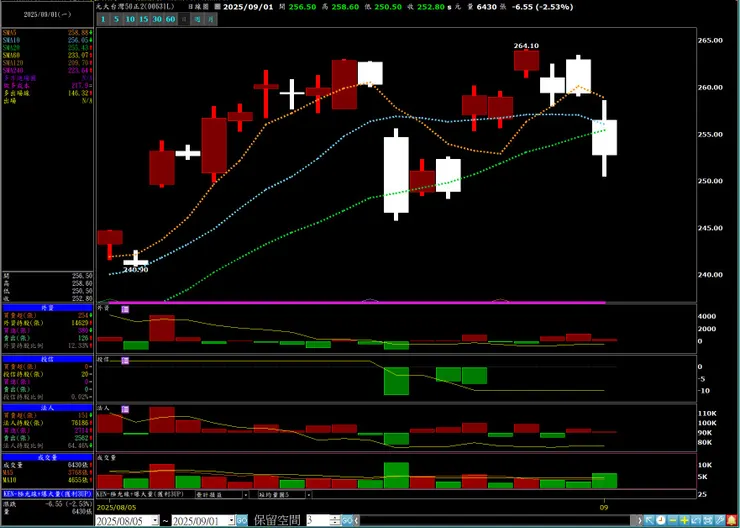Viewport: 740px width, 528px height.
Task: Click the 保留空間 number input field
Action: coord(318,520)
